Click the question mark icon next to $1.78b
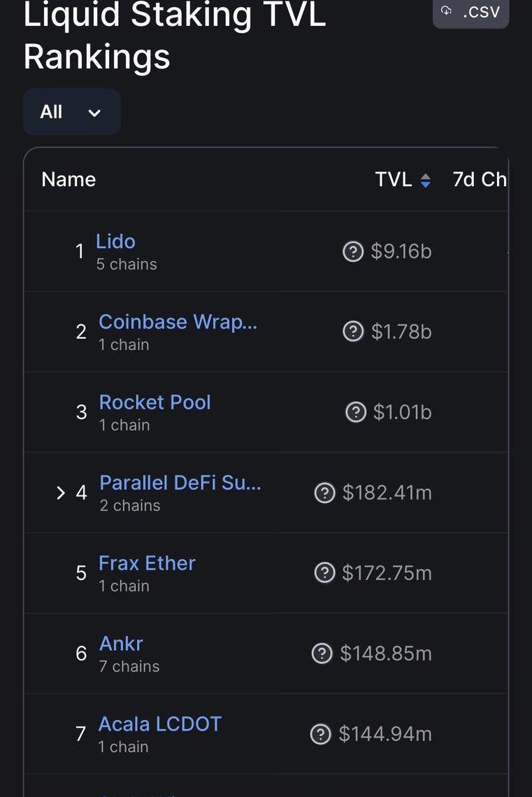This screenshot has width=532, height=797. (x=353, y=332)
